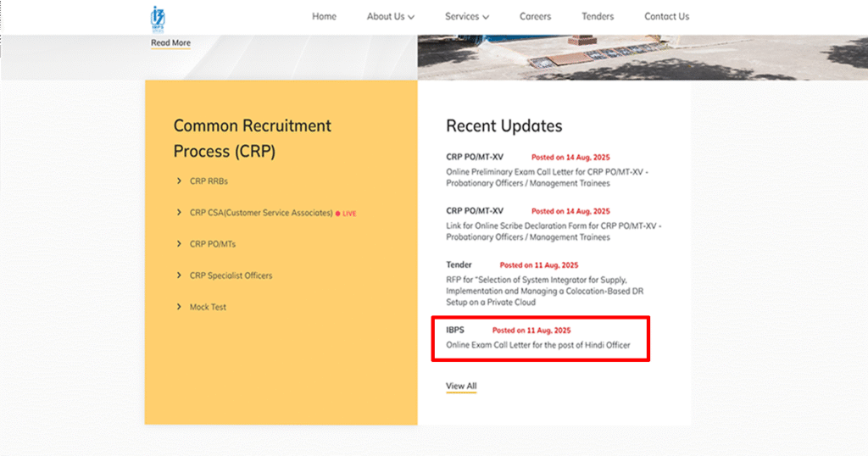The width and height of the screenshot is (868, 456).
Task: Expand the About Us dropdown
Action: (390, 17)
